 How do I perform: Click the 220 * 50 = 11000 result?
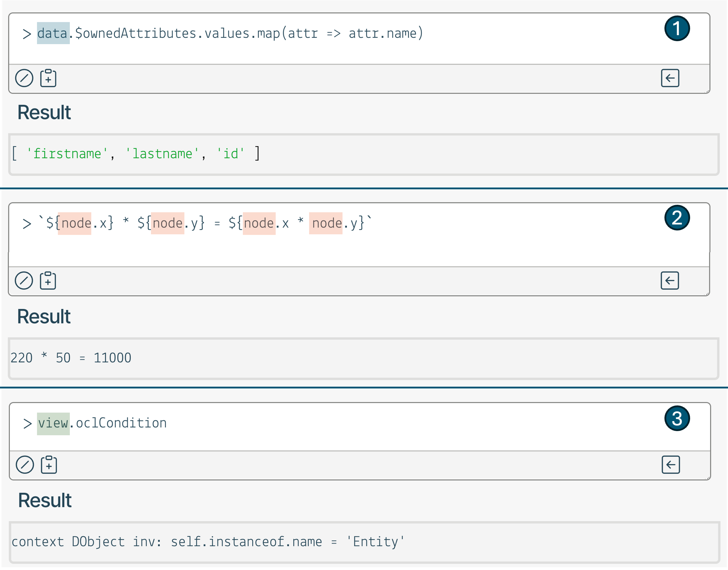click(71, 358)
